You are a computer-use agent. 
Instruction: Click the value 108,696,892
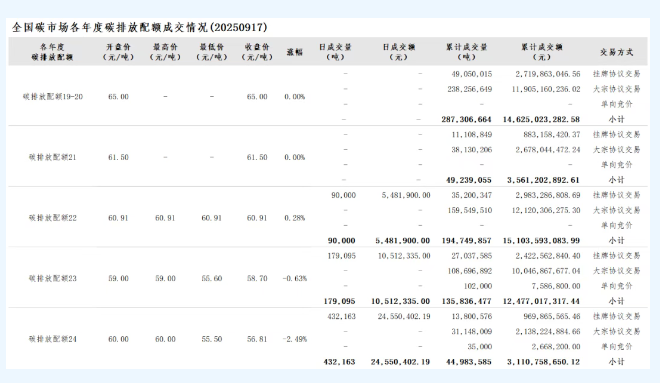click(469, 271)
